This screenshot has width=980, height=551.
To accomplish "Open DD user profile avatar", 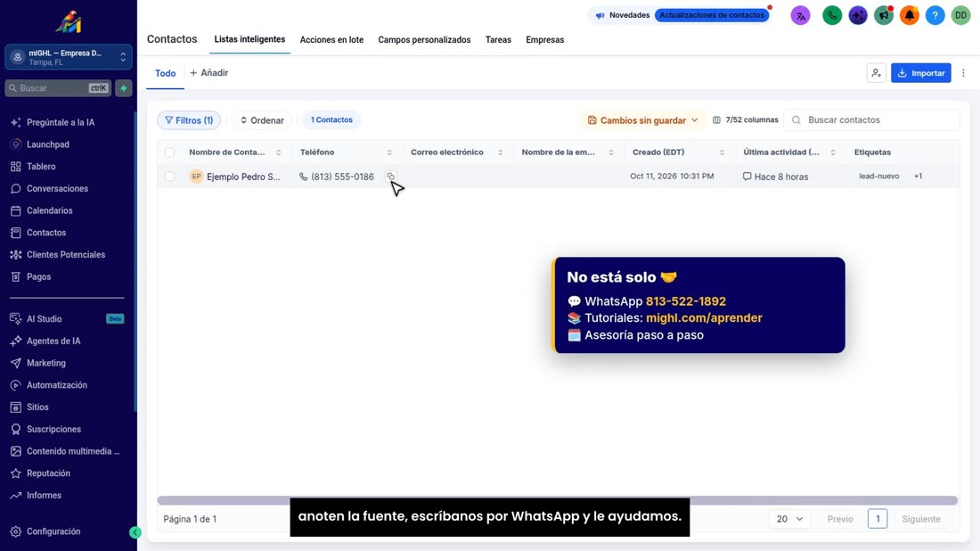I will click(960, 16).
